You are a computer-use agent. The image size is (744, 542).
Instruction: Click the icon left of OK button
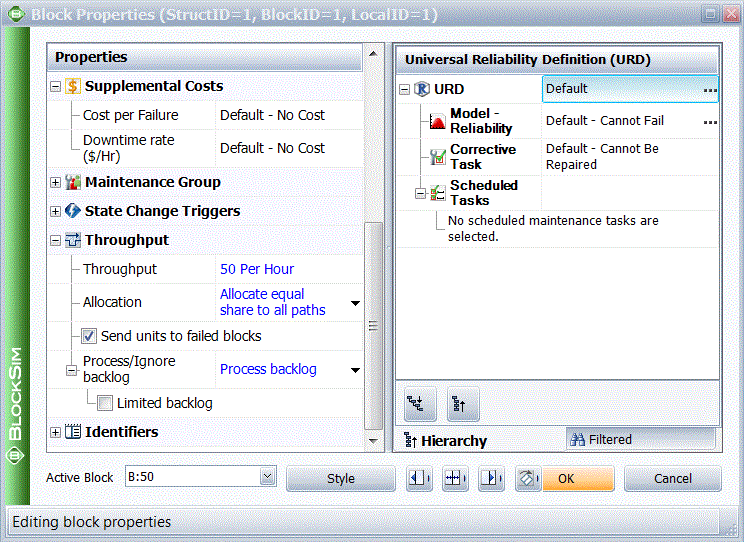coord(528,479)
